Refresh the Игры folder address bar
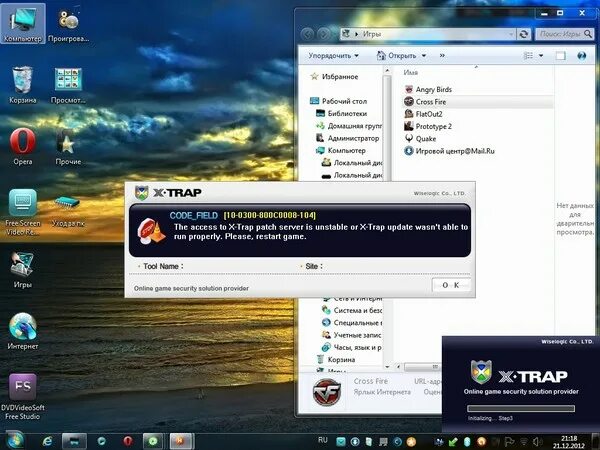This screenshot has width=600, height=450. point(524,34)
